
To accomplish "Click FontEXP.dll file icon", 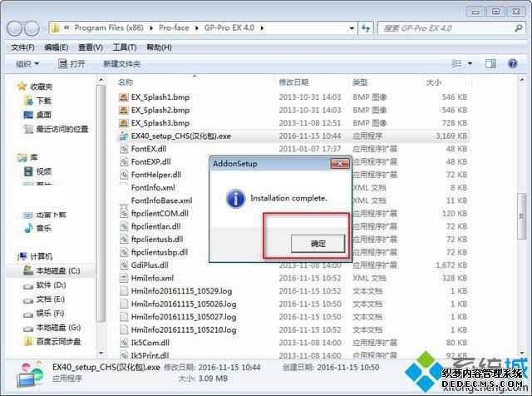I will (124, 161).
